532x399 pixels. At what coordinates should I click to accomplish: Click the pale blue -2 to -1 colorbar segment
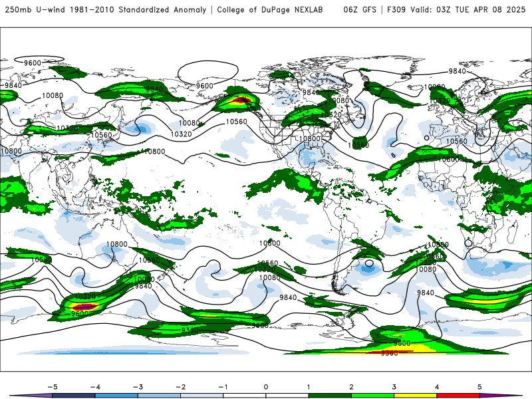[x=202, y=396]
